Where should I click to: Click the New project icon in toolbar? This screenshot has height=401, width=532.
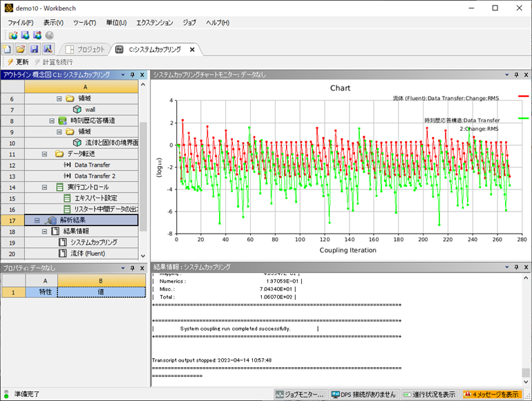click(x=7, y=49)
